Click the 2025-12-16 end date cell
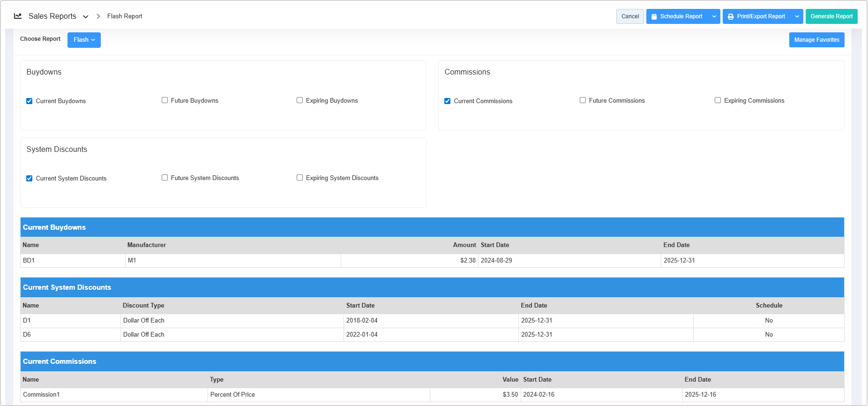This screenshot has width=868, height=406. pos(763,395)
